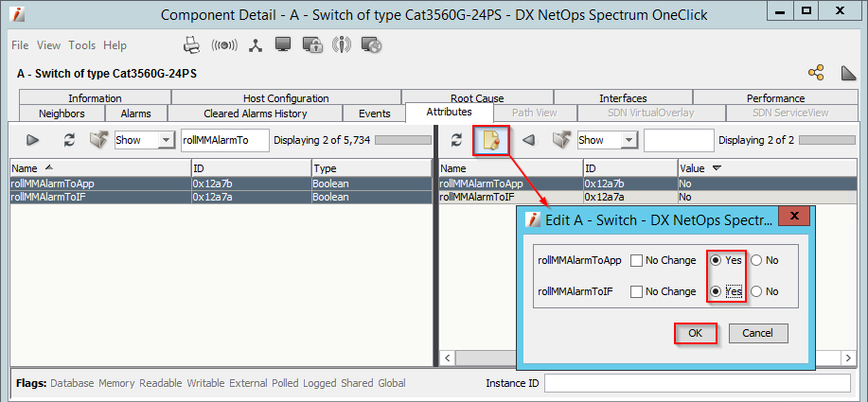Viewport: 868px width, 402px height.
Task: Check No Change for rollMMAlarmToApp
Action: (x=638, y=260)
